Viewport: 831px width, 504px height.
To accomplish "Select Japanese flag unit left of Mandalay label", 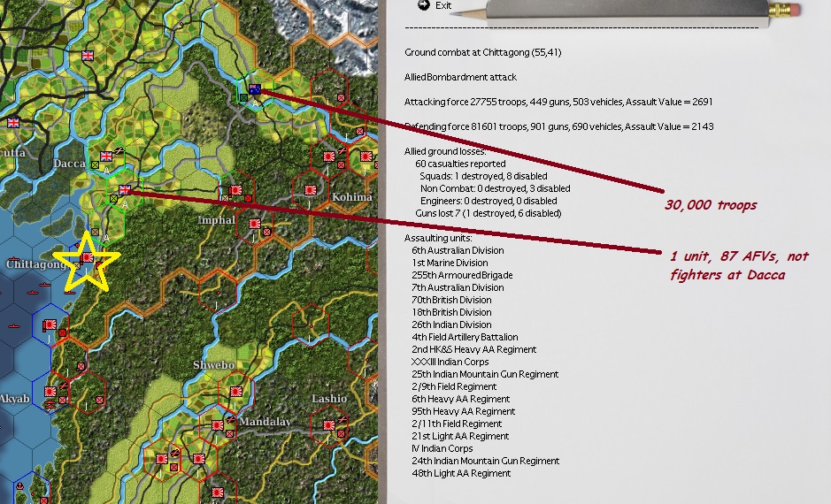I will [218, 425].
